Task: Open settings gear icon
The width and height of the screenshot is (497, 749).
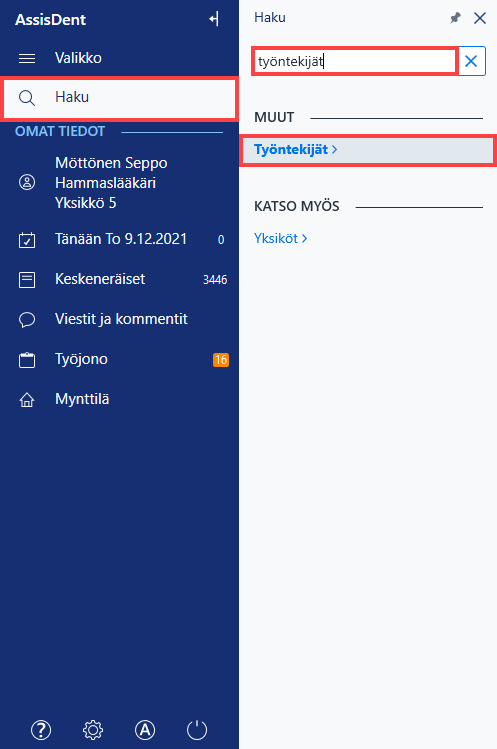Action: tap(93, 729)
